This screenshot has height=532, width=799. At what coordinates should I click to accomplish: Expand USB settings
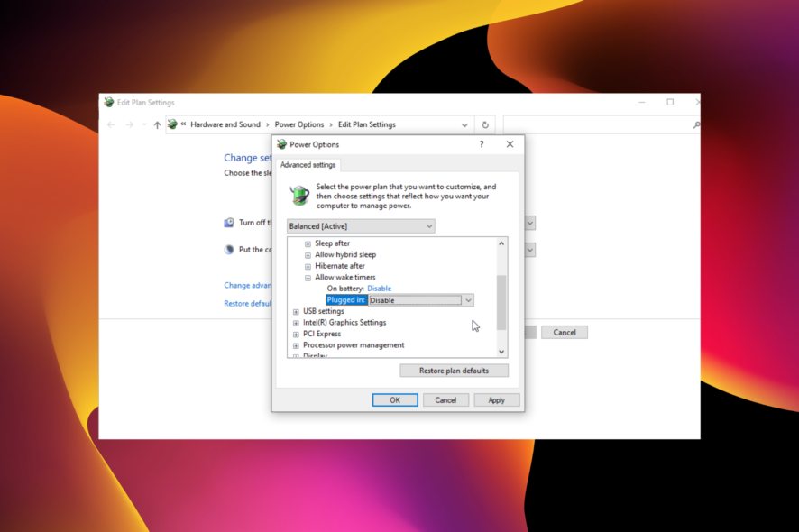point(296,311)
